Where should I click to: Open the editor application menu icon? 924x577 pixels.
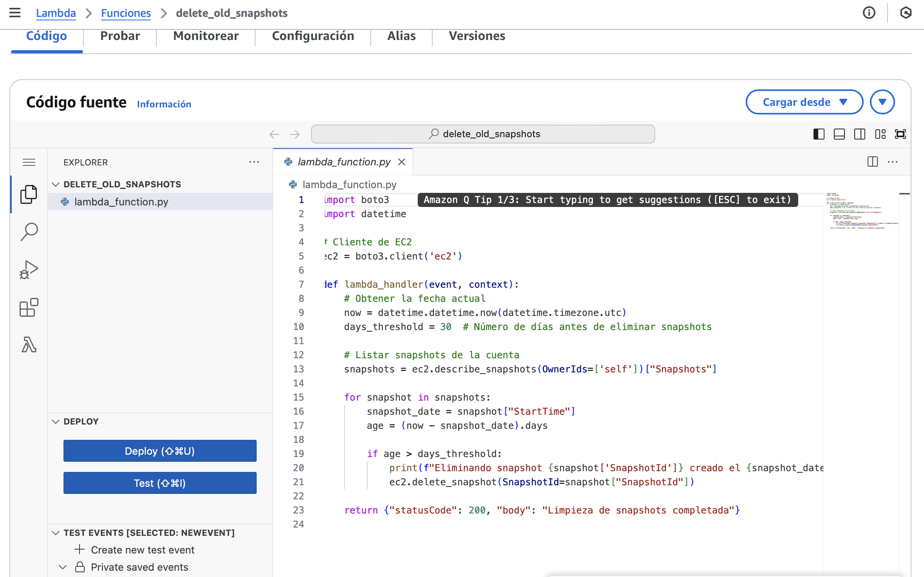pos(29,162)
